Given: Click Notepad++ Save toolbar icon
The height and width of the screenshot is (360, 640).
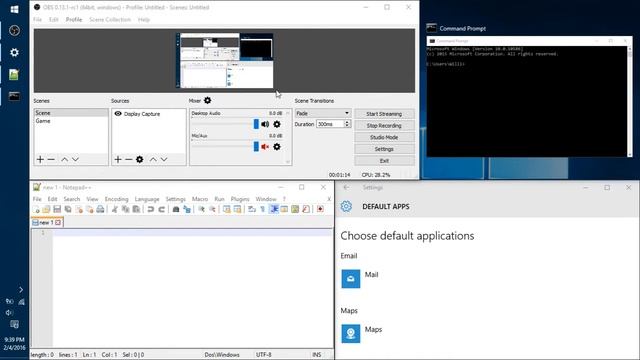Looking at the screenshot, I should 57,209.
